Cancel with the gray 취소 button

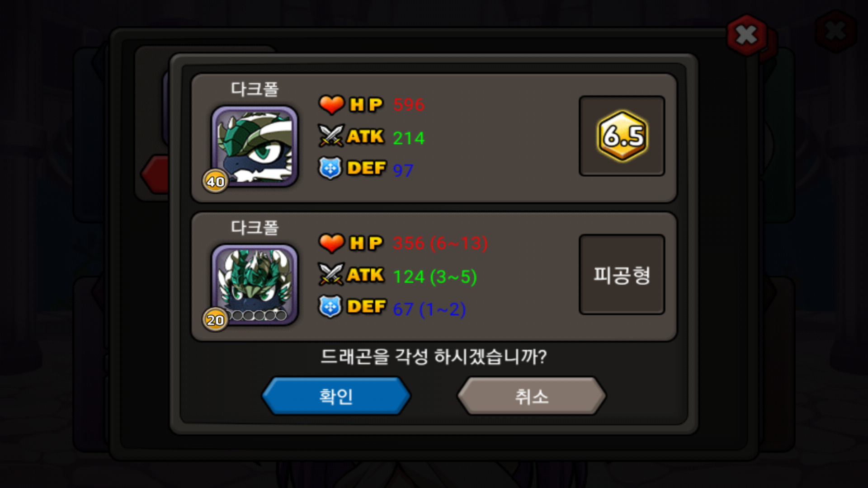pyautogui.click(x=532, y=396)
